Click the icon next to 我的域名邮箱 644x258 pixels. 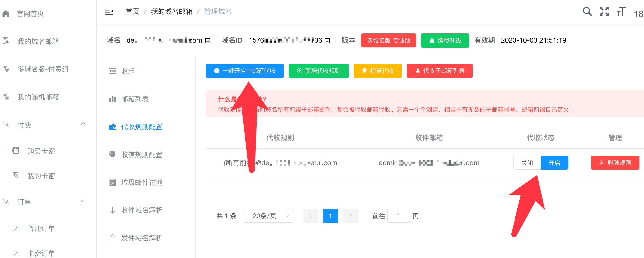click(6, 41)
